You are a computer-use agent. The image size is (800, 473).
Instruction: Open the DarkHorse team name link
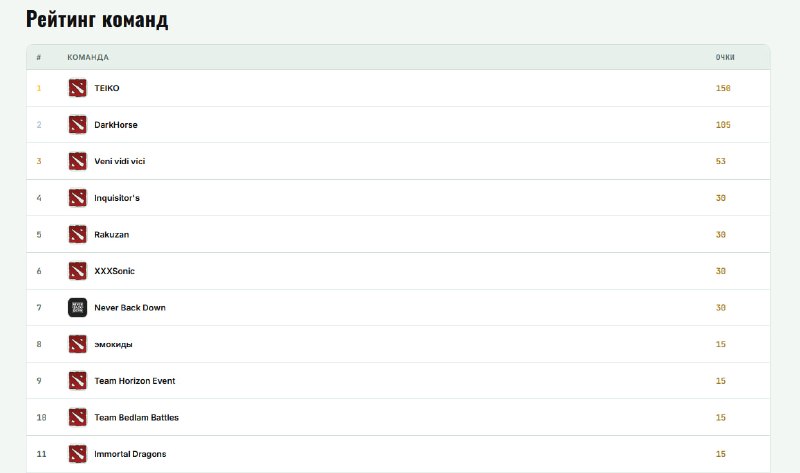(116, 125)
